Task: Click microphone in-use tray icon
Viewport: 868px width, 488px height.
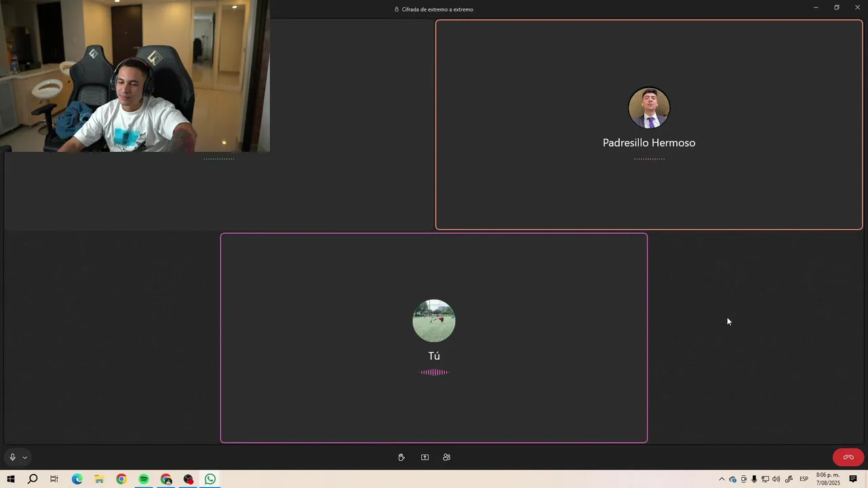Action: point(754,479)
